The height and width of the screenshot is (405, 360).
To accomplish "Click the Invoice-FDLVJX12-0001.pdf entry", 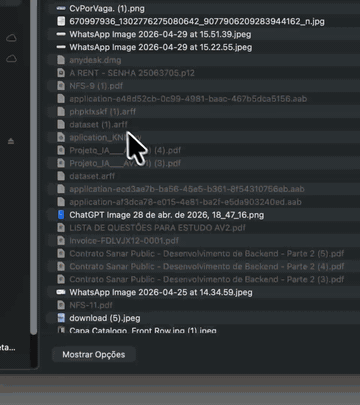I will coord(124,241).
